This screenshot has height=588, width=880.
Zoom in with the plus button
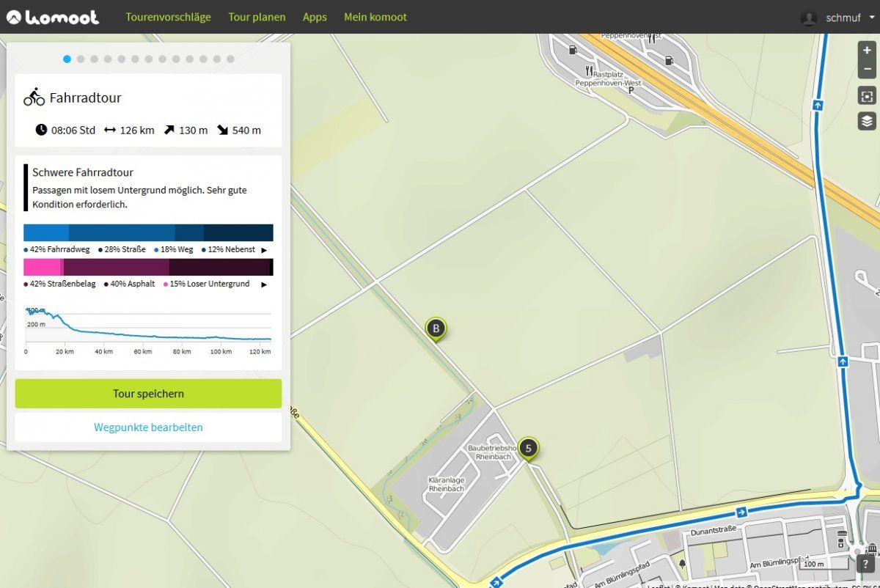tap(867, 51)
